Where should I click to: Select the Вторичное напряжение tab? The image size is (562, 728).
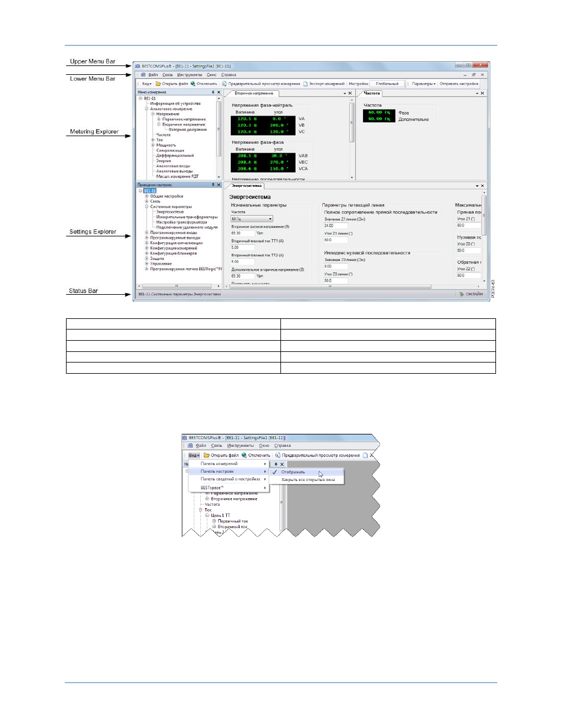(254, 93)
